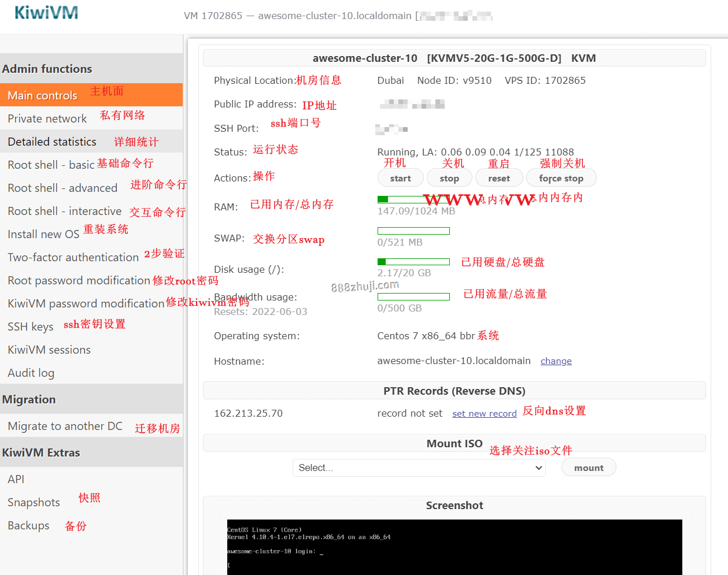Click the awesome-cluster-10 KVM panel header
Viewport: 728px width, 575px height.
tap(454, 58)
